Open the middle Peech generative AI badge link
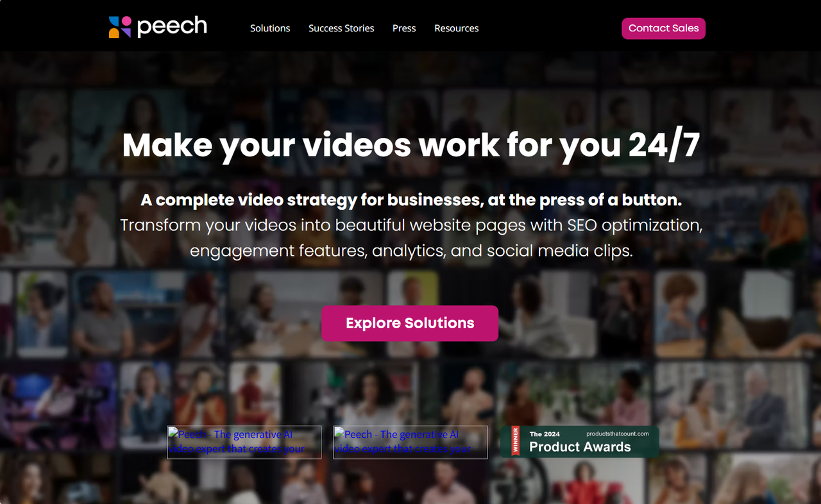The height and width of the screenshot is (504, 821). (410, 442)
